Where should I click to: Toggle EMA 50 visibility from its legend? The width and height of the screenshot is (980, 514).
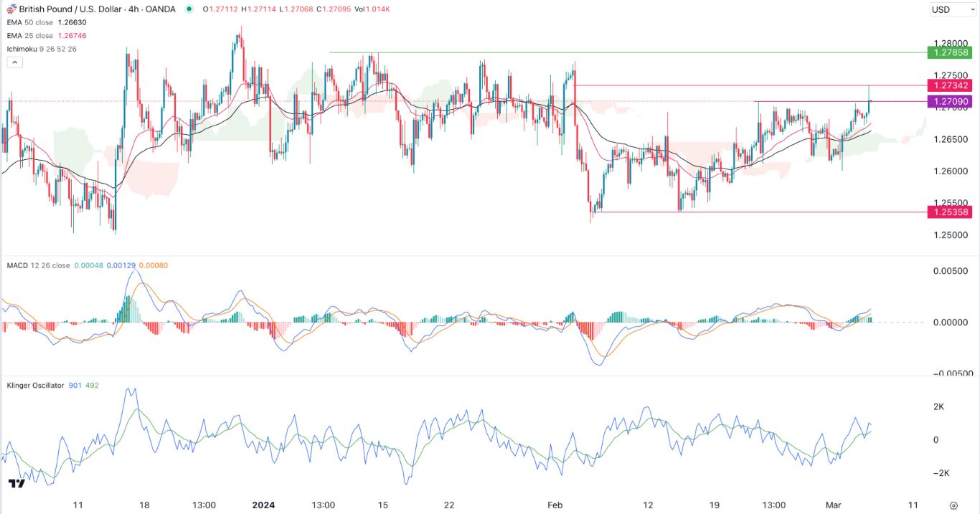(30, 22)
